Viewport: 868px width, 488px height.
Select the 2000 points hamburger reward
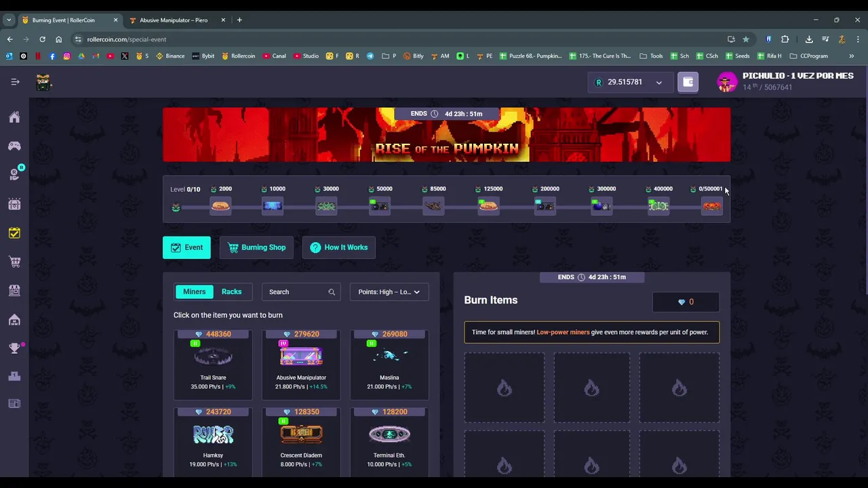point(220,206)
